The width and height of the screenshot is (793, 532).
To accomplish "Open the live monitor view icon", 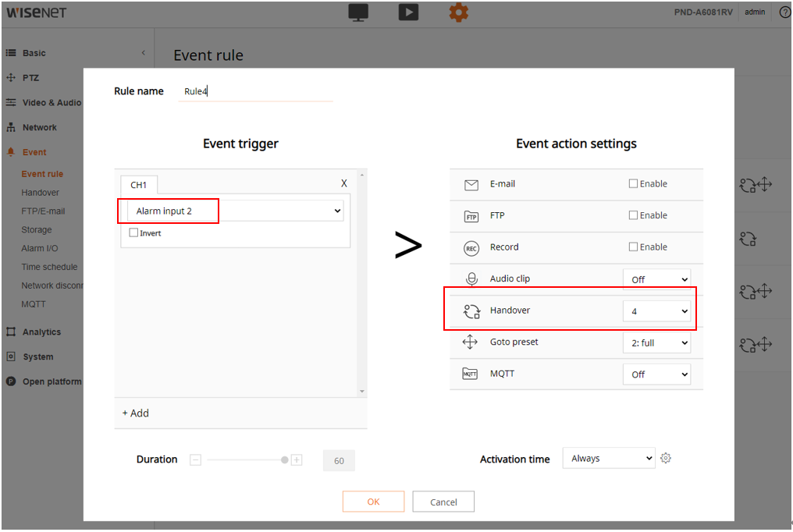I will point(358,12).
